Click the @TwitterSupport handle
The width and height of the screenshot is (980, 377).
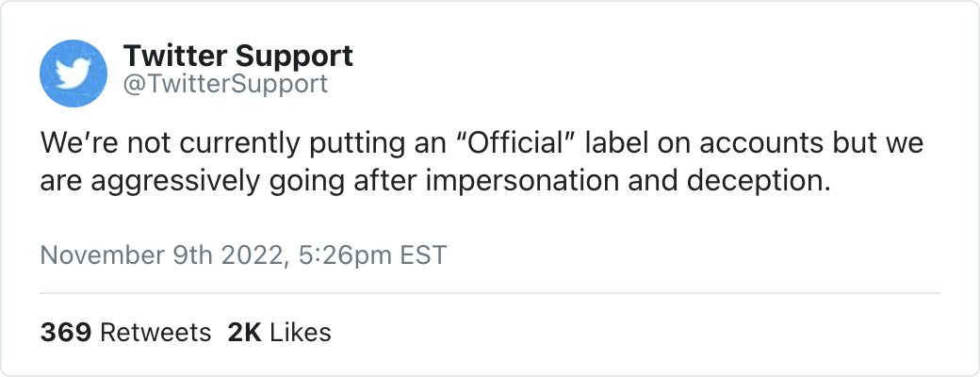pos(225,84)
